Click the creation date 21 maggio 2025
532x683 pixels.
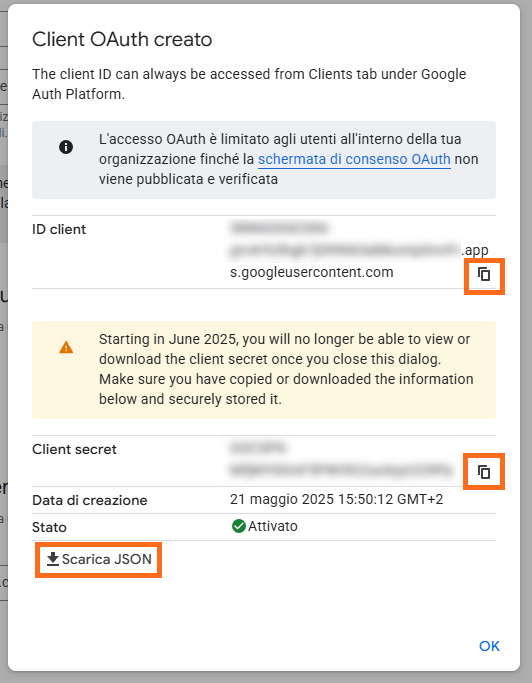pyautogui.click(x=336, y=499)
